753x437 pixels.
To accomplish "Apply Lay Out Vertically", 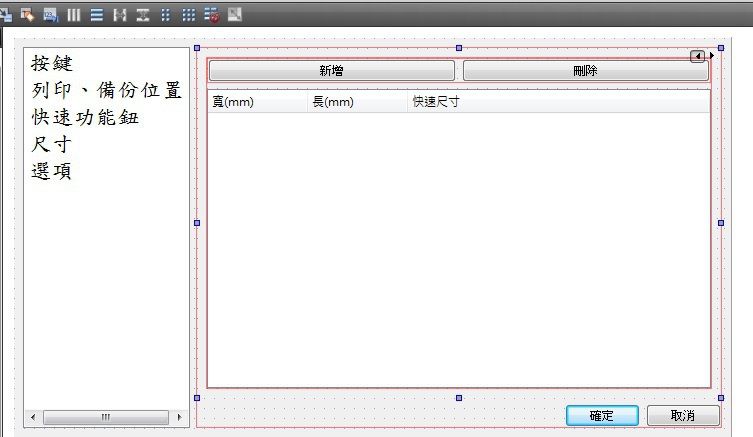I will 97,15.
